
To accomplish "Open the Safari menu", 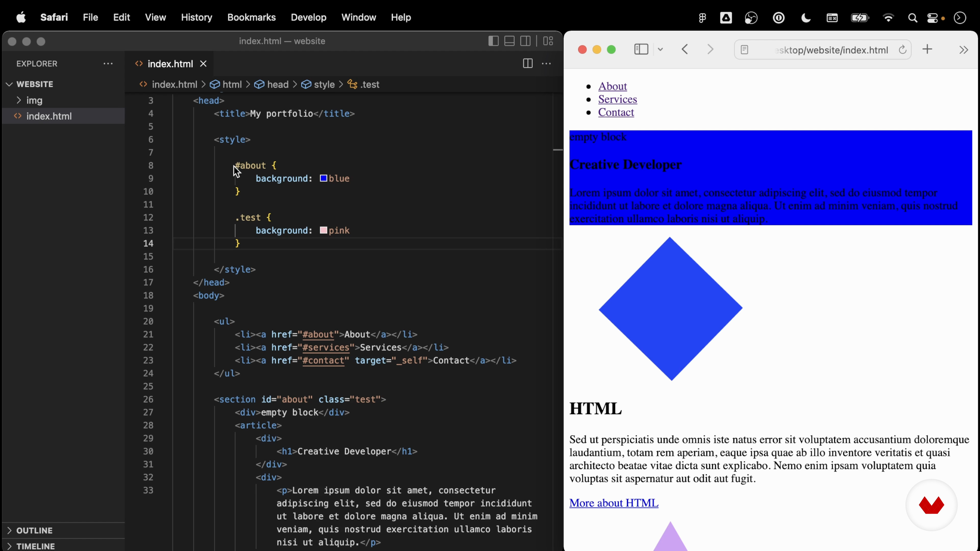I will click(54, 17).
